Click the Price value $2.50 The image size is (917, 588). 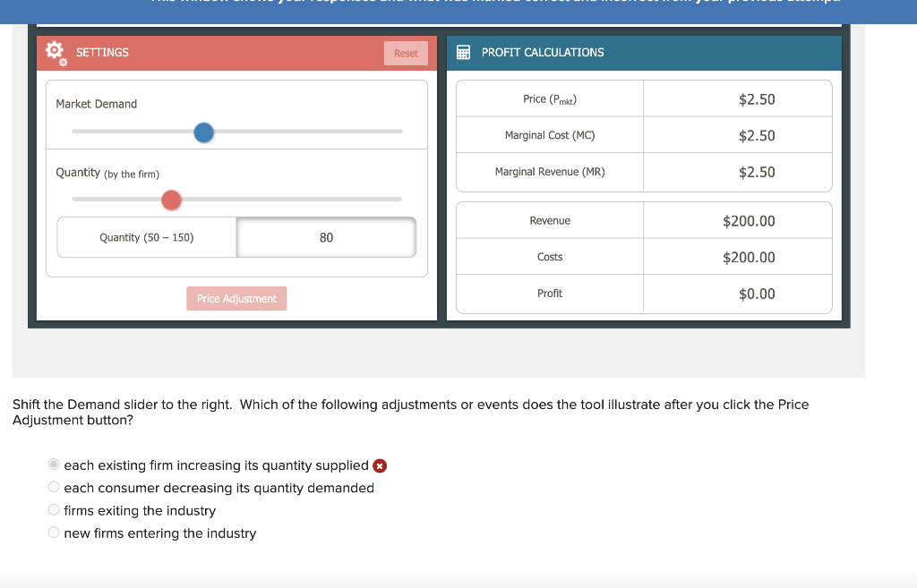pos(757,99)
